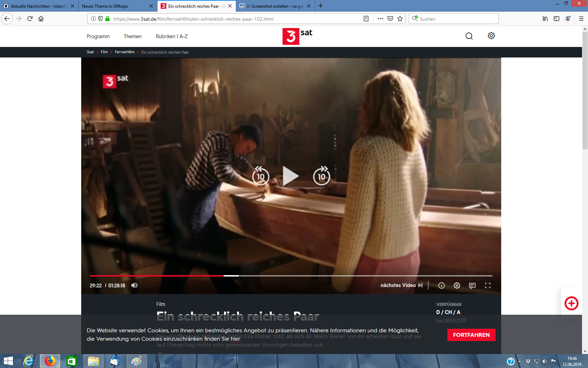This screenshot has width=588, height=368.
Task: Open video player quality settings gear
Action: click(457, 286)
